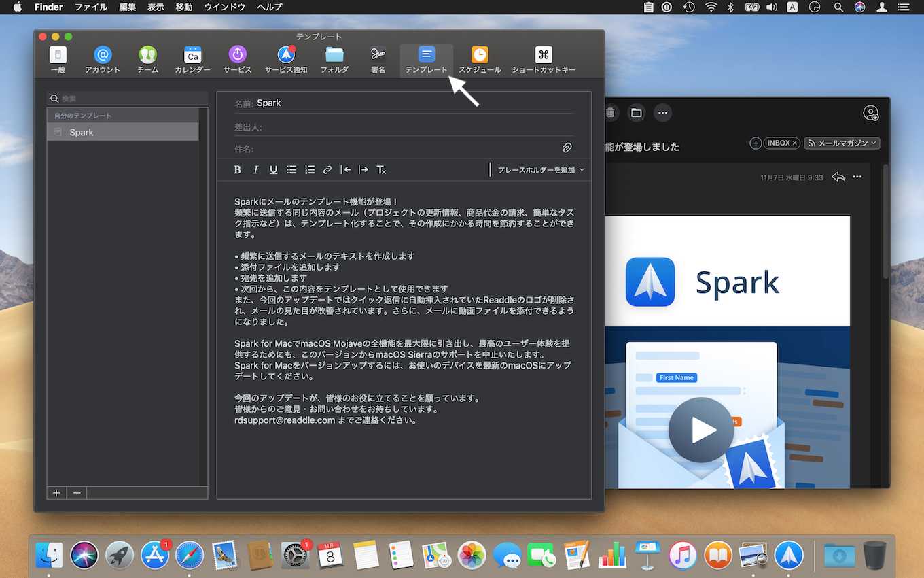Open the チーム (Teams) preferences pane

[x=147, y=60]
